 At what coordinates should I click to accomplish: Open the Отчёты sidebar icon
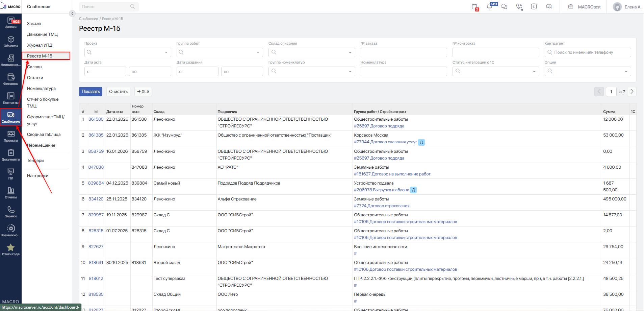11,193
